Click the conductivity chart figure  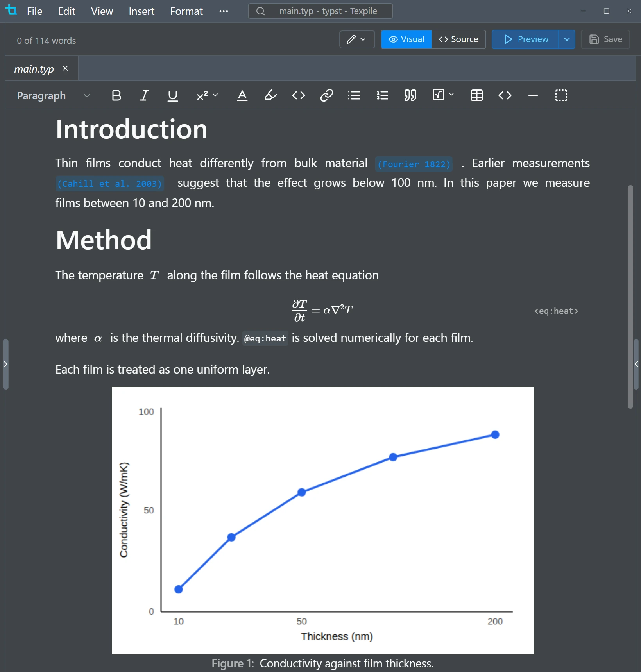point(323,520)
